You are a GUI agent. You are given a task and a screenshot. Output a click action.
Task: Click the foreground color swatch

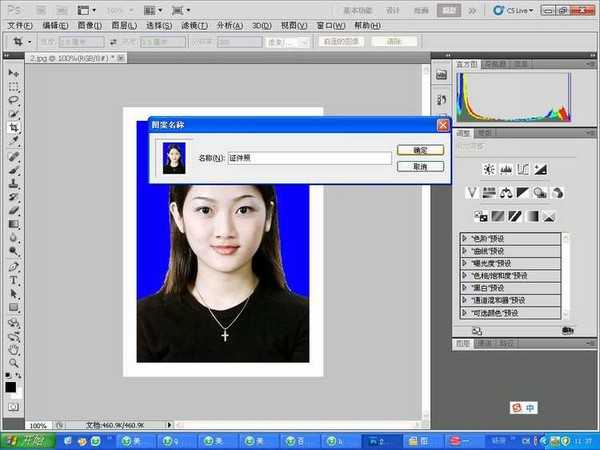pyautogui.click(x=11, y=386)
